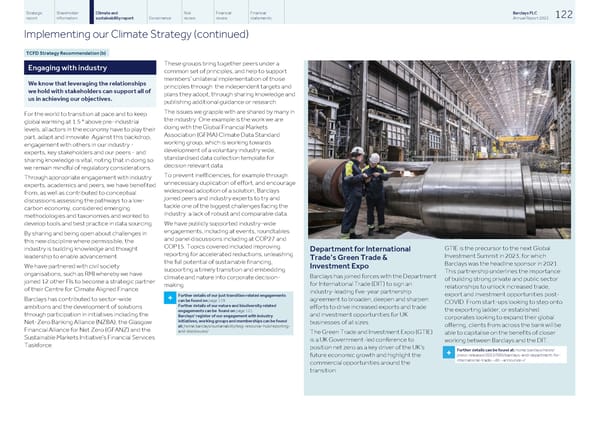This screenshot has height=423, width=600.
Task: Click the Barclays PLC Annual Report header
Action: [537, 13]
